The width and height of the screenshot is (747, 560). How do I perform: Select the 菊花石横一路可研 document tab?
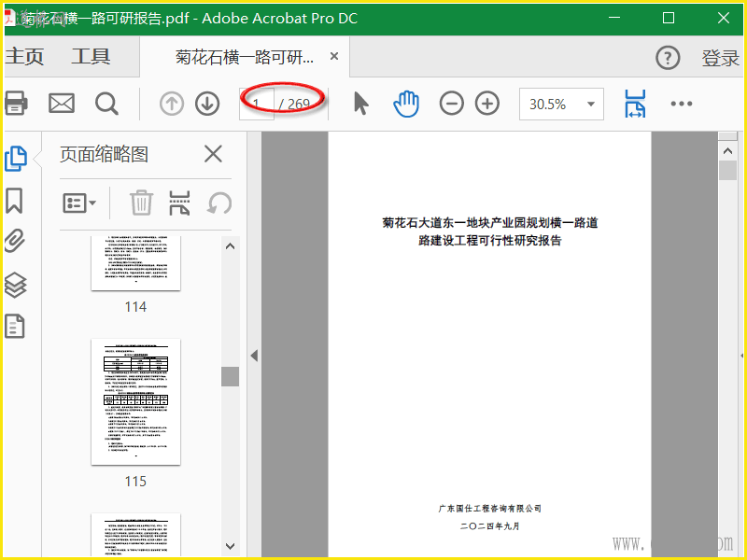[x=245, y=57]
